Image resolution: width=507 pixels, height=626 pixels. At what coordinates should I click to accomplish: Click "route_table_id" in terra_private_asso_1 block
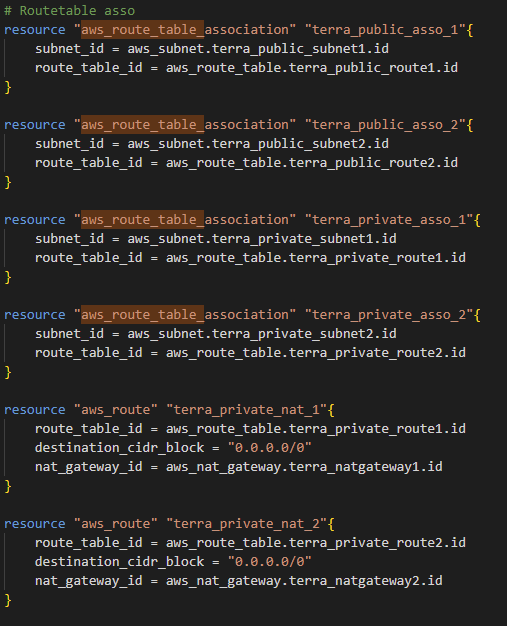coord(89,258)
